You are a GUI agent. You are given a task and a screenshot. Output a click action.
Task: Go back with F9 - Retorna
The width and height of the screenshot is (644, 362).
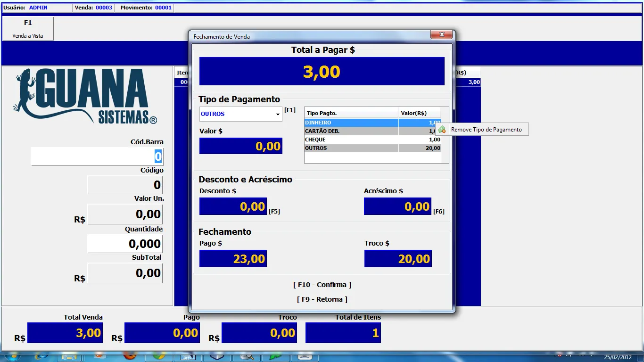322,299
